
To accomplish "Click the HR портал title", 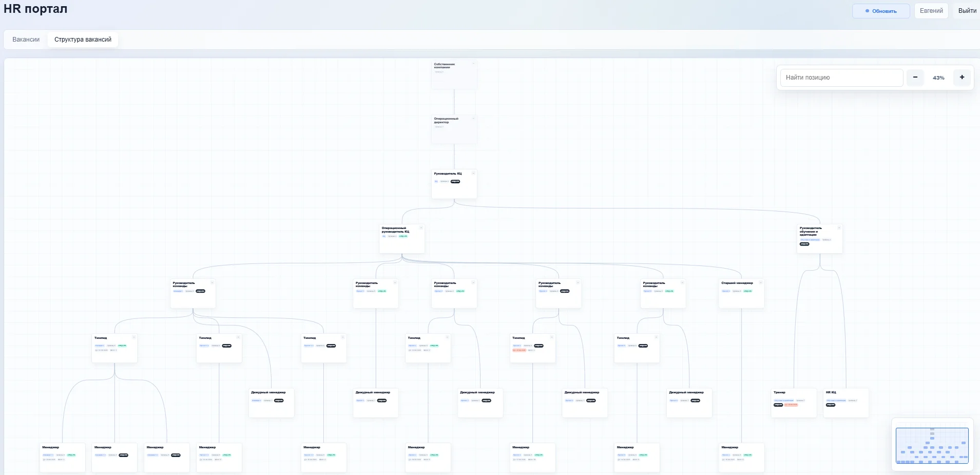I will [x=35, y=9].
